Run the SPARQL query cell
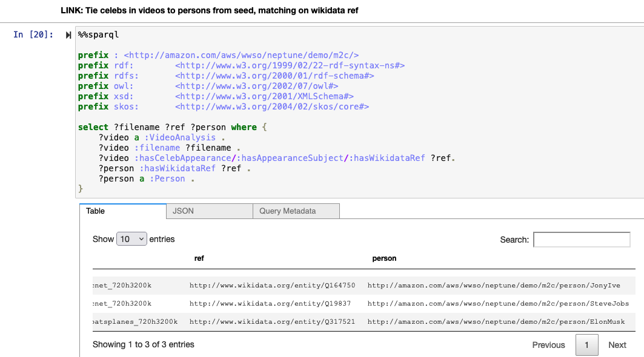The image size is (644, 357). (68, 34)
